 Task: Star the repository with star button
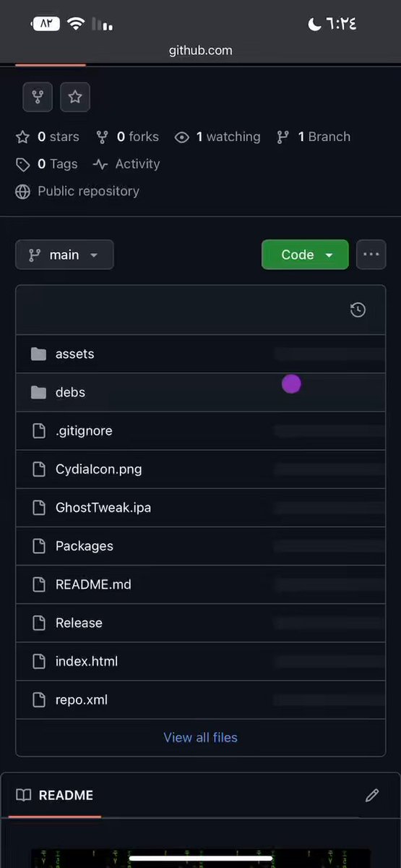pos(75,97)
